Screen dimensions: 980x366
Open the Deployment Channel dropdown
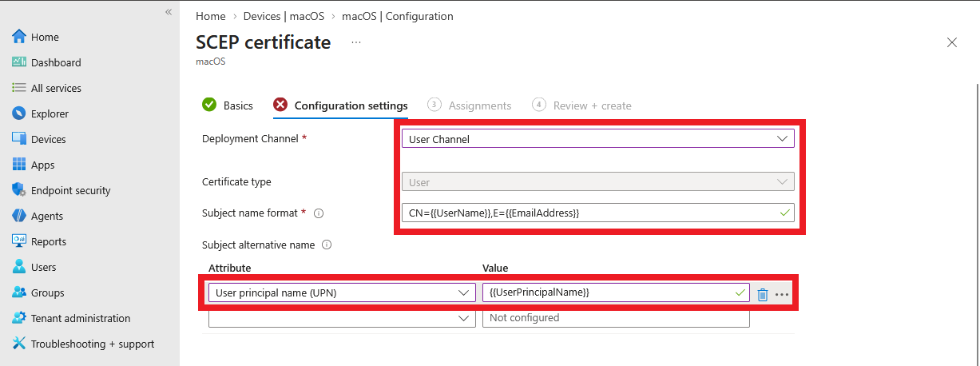(597, 139)
